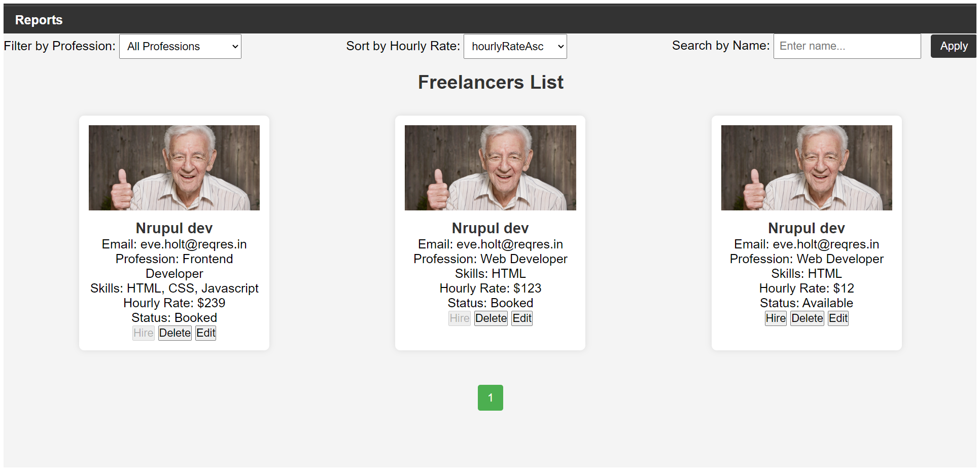Click the Frontend Developer's profile photo
Image resolution: width=980 pixels, height=471 pixels.
pos(174,168)
